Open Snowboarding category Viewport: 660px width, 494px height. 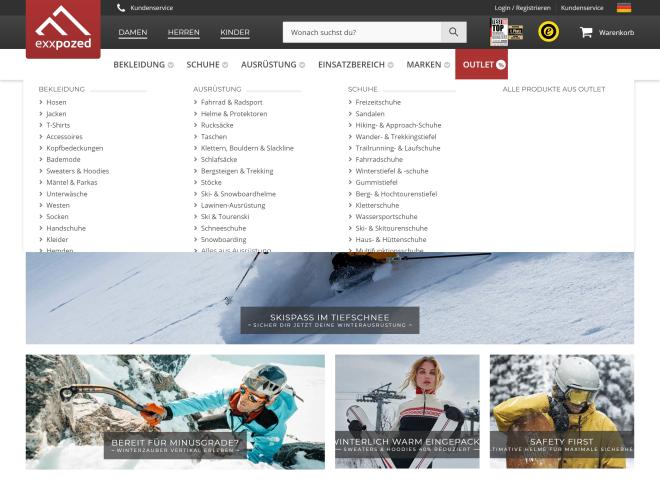(224, 239)
